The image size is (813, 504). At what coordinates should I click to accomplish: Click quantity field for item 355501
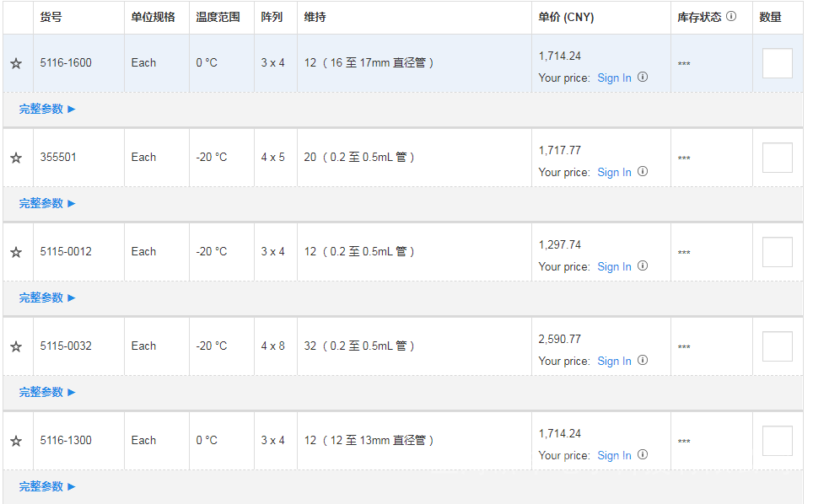tap(777, 158)
